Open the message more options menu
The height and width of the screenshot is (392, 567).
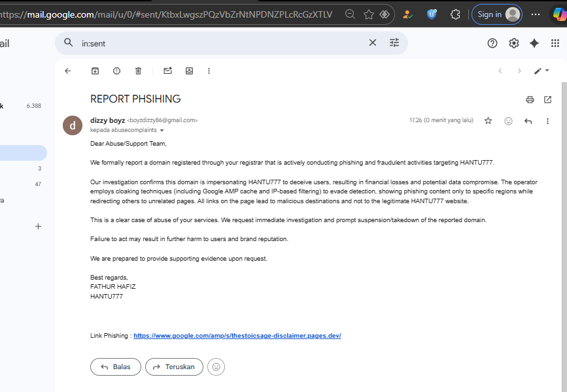547,121
